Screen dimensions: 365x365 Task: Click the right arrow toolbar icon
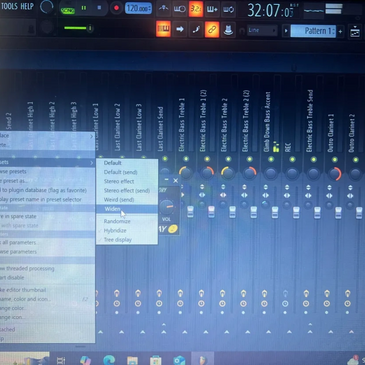[x=180, y=29]
